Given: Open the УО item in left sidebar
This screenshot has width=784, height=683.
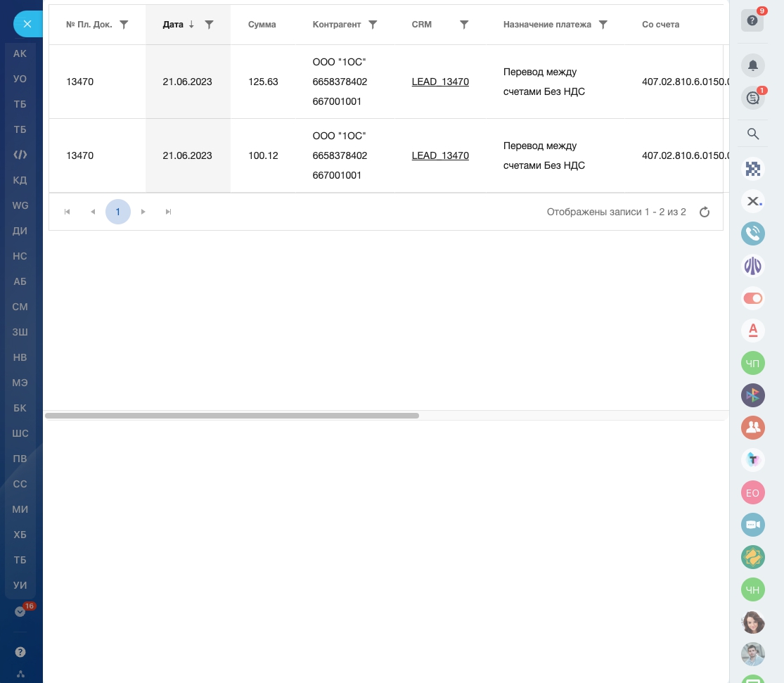Looking at the screenshot, I should tap(20, 79).
